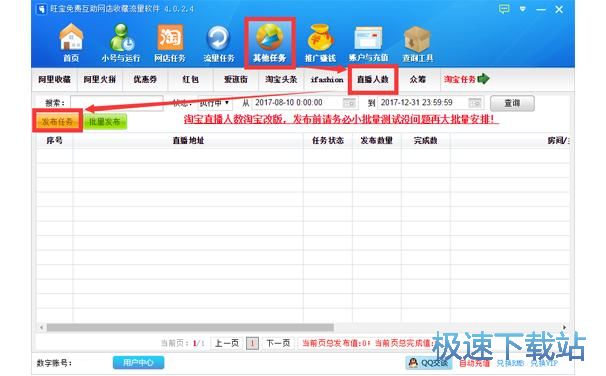This screenshot has height=376, width=606.
Task: Switch to ifashion tab
Action: (x=327, y=80)
